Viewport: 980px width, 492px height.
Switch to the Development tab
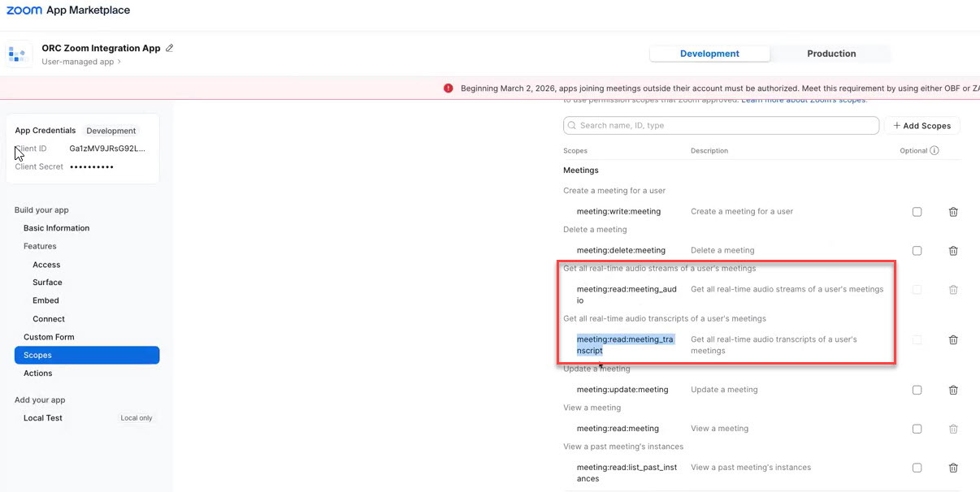(x=709, y=54)
